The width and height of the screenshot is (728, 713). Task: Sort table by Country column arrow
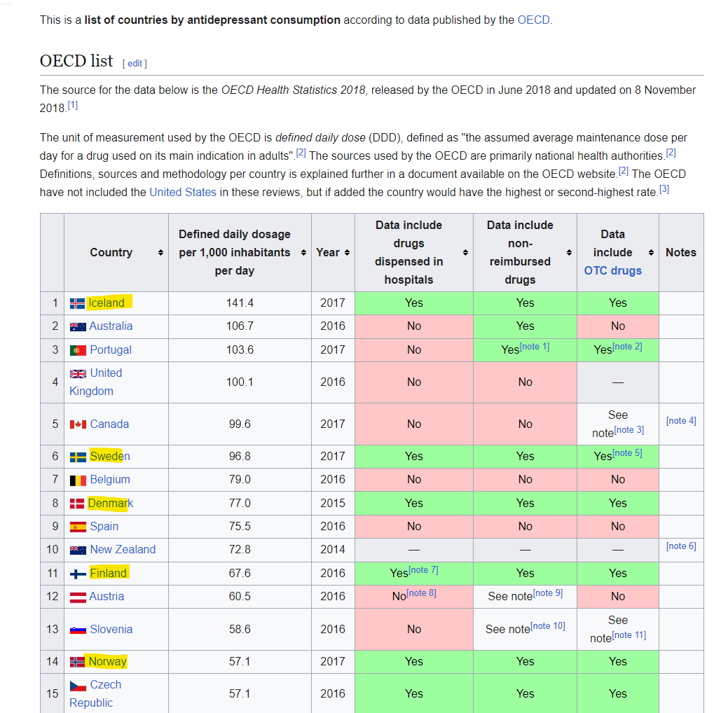[160, 253]
